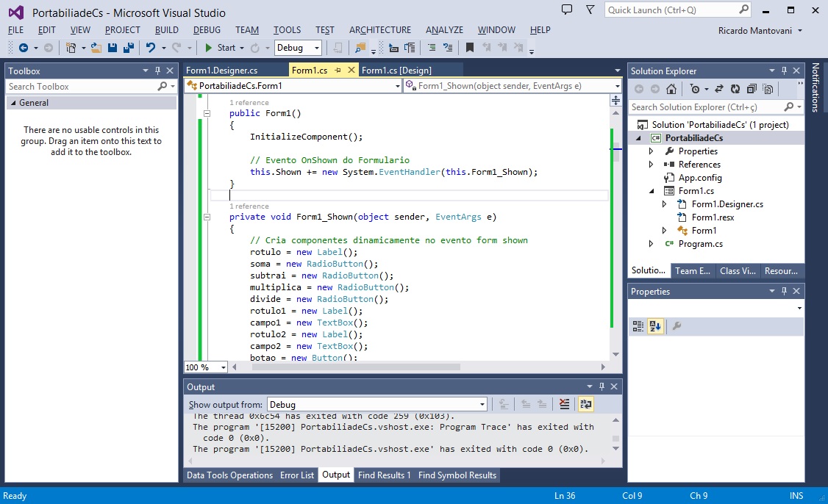Click the Save All toolbar icon

click(x=129, y=48)
